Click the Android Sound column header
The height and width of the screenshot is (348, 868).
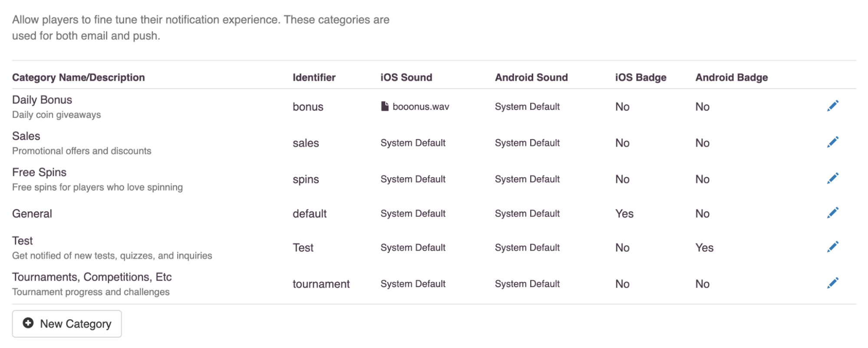(531, 77)
